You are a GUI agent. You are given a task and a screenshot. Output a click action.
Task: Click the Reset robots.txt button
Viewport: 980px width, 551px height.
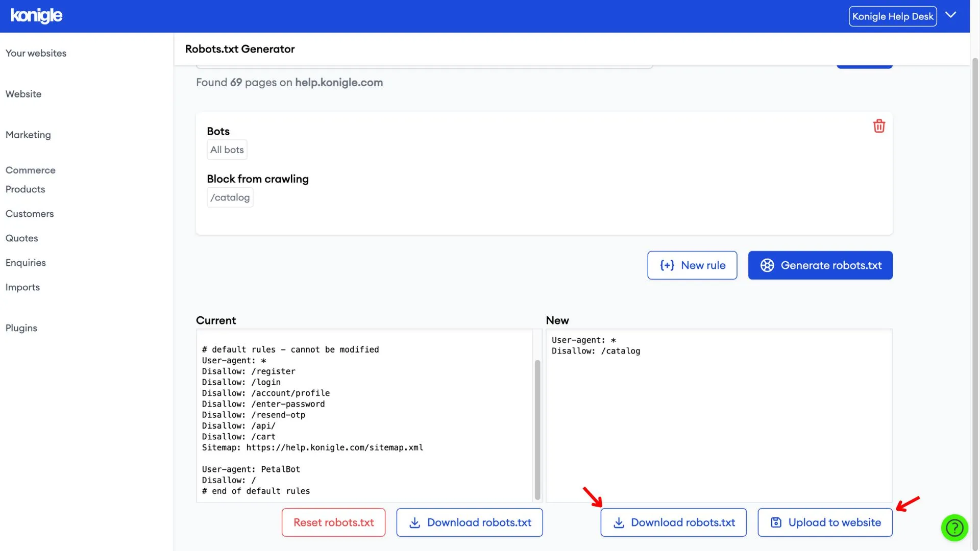pos(333,522)
